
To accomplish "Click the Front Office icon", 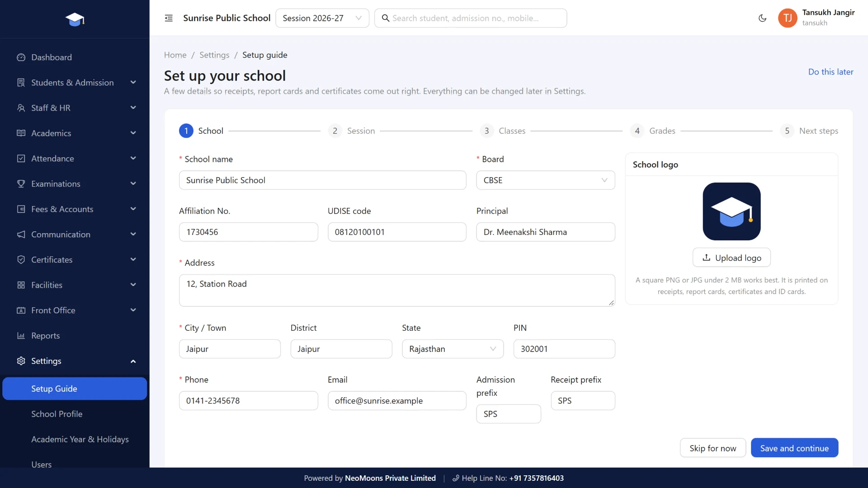I will pyautogui.click(x=21, y=310).
